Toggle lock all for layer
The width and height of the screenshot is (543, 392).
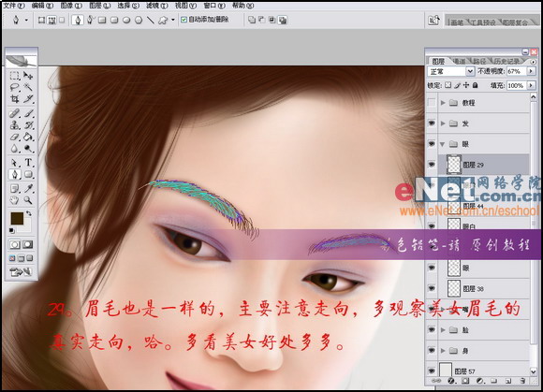(476, 85)
